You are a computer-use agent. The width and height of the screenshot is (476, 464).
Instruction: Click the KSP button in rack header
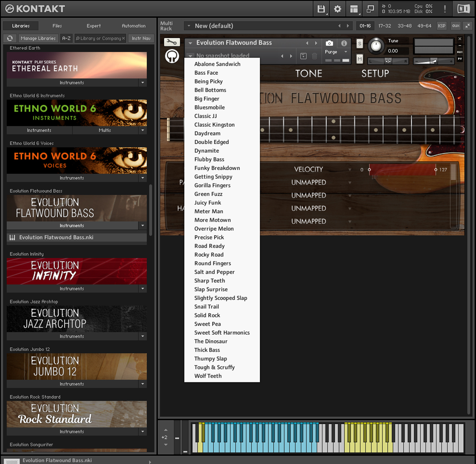[x=441, y=26]
